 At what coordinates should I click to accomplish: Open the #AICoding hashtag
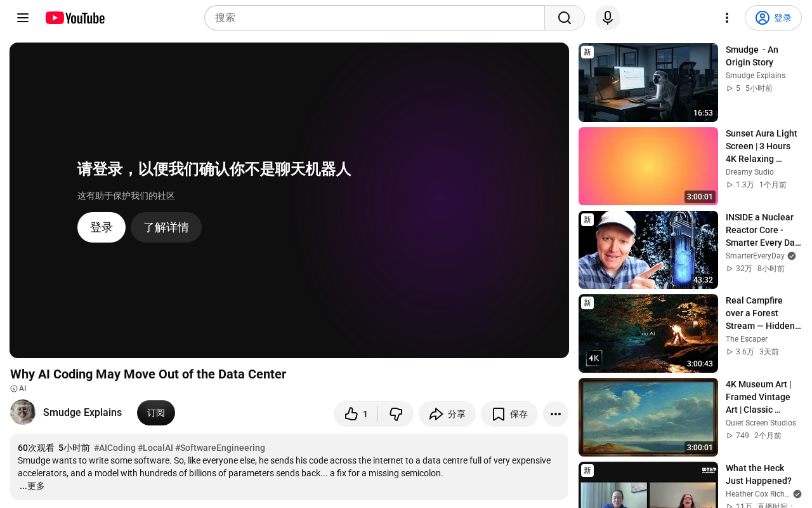[115, 448]
